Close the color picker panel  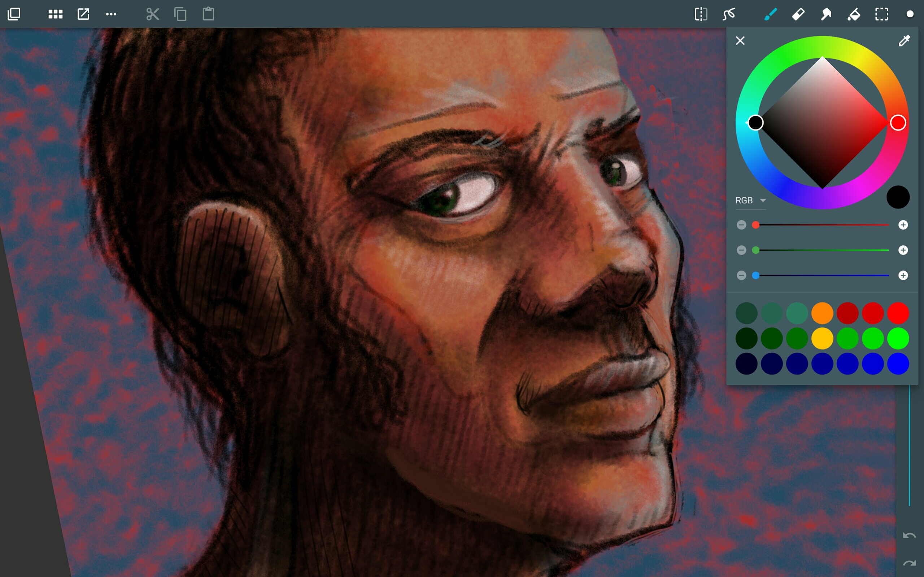pyautogui.click(x=740, y=40)
